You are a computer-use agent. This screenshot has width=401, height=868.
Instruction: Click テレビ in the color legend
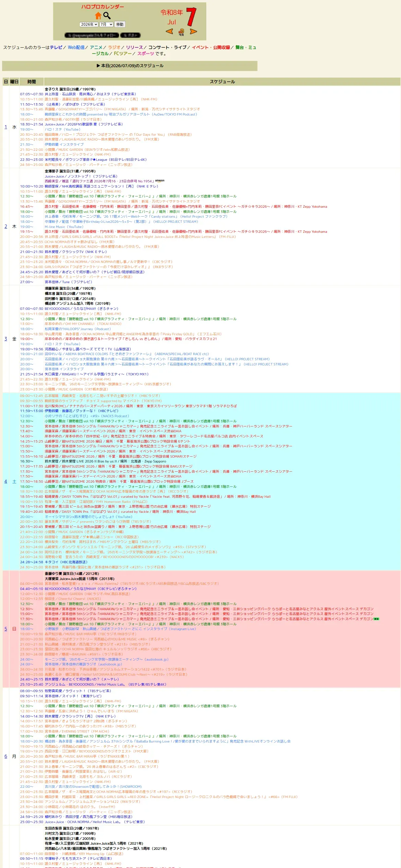(x=56, y=48)
